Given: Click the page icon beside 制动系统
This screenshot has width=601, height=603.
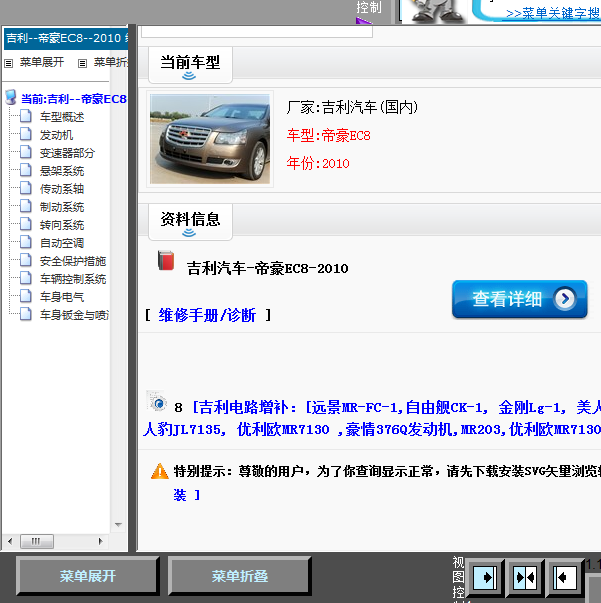Looking at the screenshot, I should [x=26, y=206].
